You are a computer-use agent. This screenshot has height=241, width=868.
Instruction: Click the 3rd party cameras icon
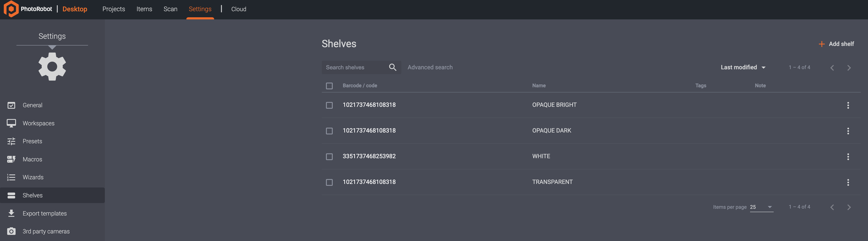tap(11, 231)
